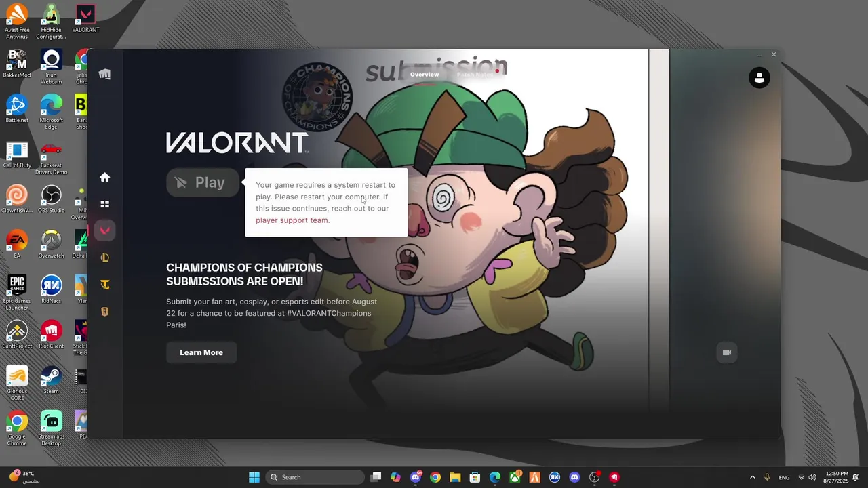The height and width of the screenshot is (488, 868).
Task: Select the HidHide Configuration desktop shortcut
Action: [x=51, y=22]
